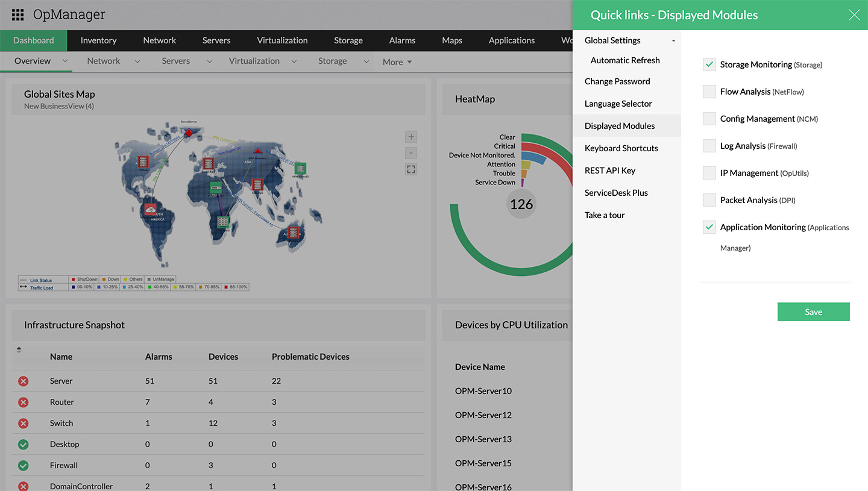Image resolution: width=868 pixels, height=491 pixels.
Task: Click the green status icon for Desktop row
Action: [x=23, y=444]
